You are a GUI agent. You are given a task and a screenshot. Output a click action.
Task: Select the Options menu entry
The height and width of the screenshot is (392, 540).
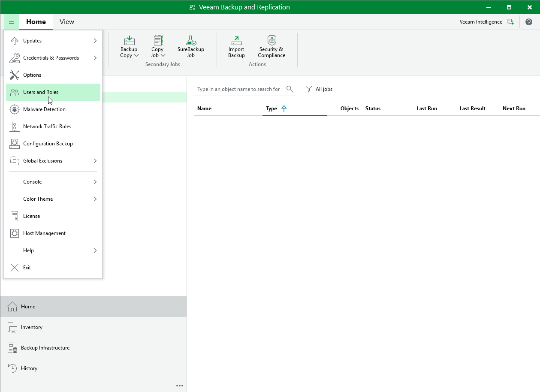53,75
